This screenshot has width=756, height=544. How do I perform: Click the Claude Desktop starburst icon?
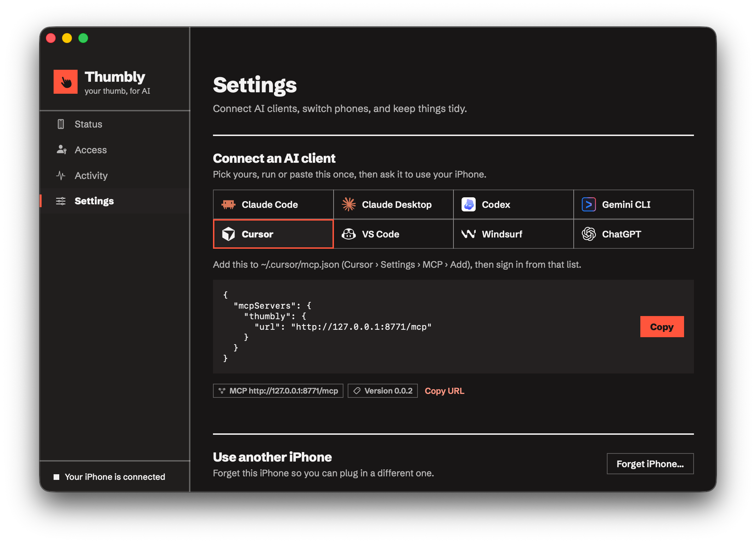(349, 205)
